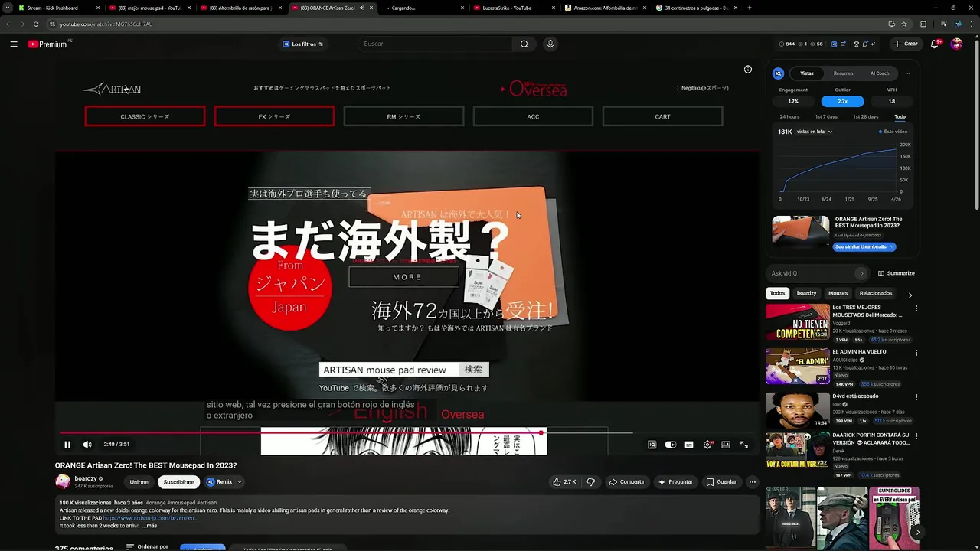
Task: Select 1st 28 days time range
Action: (865, 117)
